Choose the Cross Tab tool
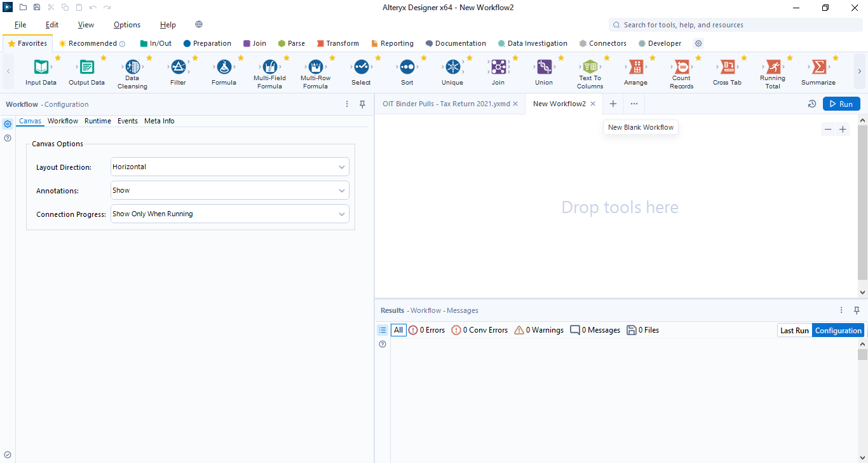This screenshot has width=868, height=463. coord(727,72)
